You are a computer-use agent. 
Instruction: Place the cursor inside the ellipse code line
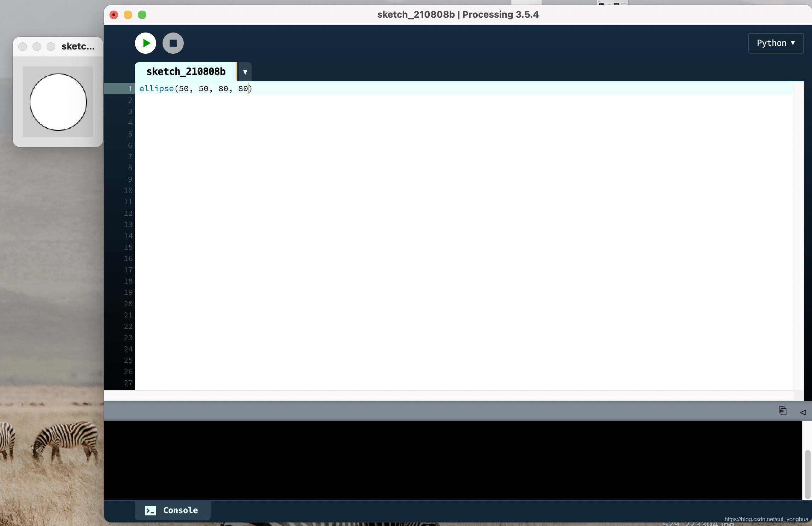pyautogui.click(x=212, y=88)
